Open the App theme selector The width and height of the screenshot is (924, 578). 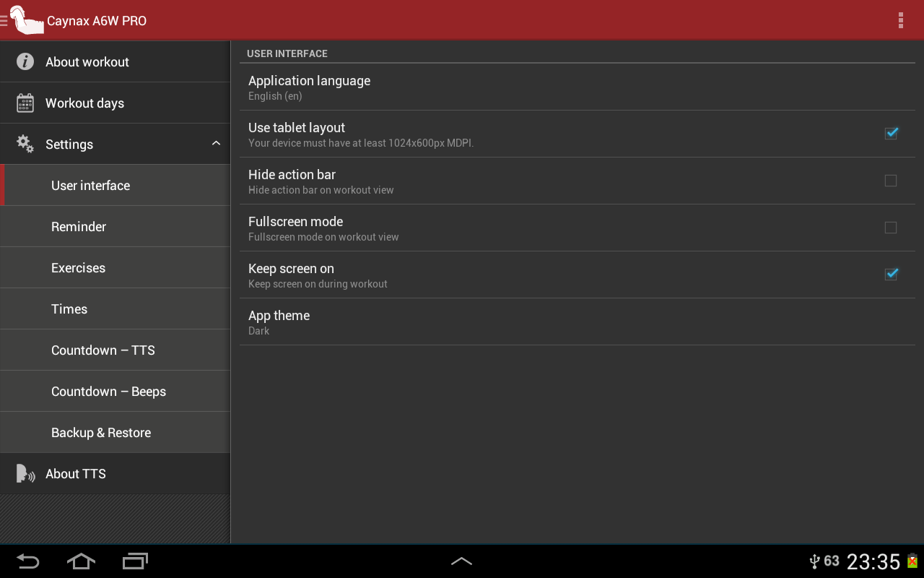pos(577,322)
